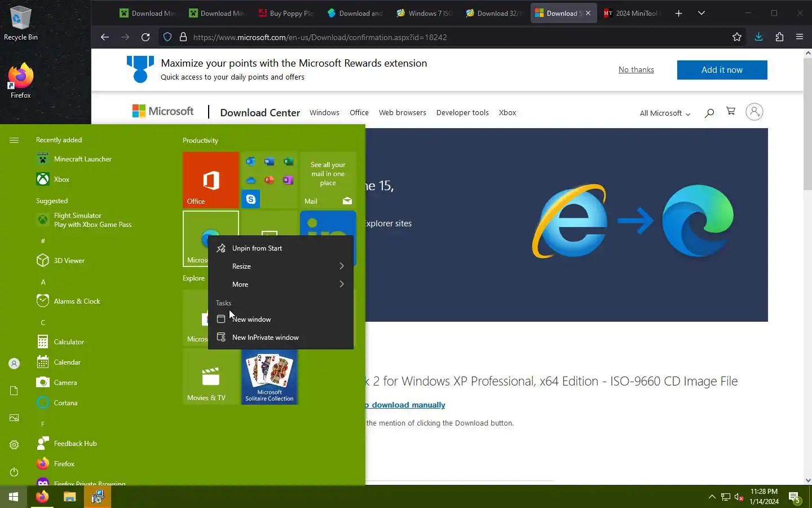Open Skype icon in Office apps tile
Image resolution: width=812 pixels, height=508 pixels.
pyautogui.click(x=251, y=199)
